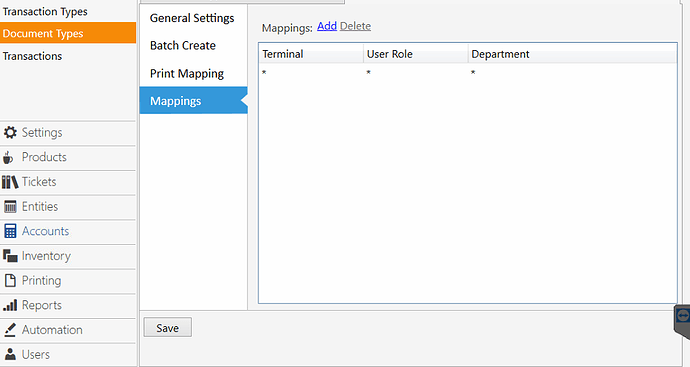Click the Reports bar chart icon

[x=10, y=305]
